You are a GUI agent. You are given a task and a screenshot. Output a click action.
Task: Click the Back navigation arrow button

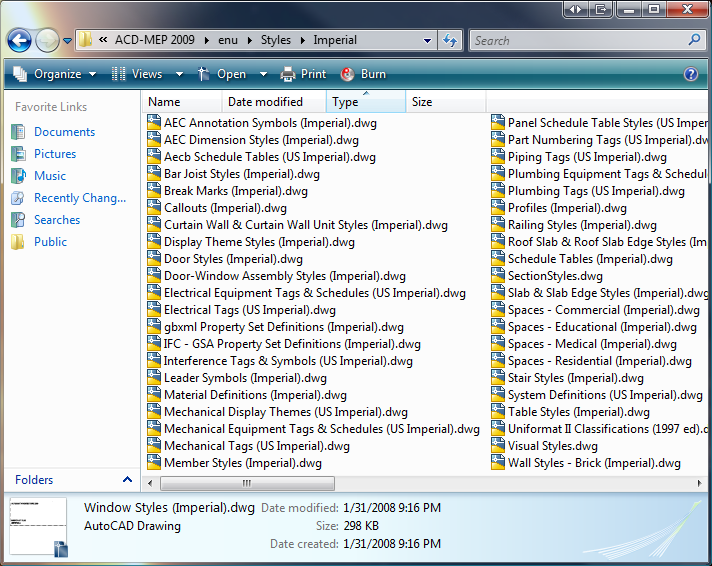click(19, 41)
